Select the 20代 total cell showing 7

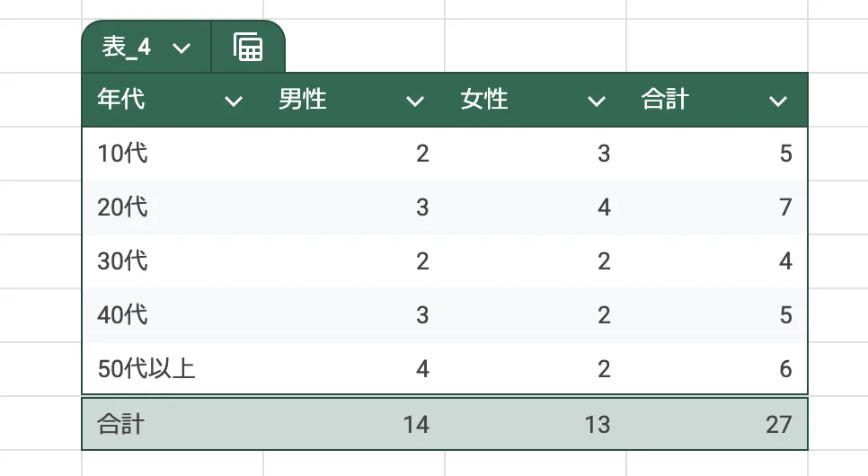pyautogui.click(x=717, y=207)
